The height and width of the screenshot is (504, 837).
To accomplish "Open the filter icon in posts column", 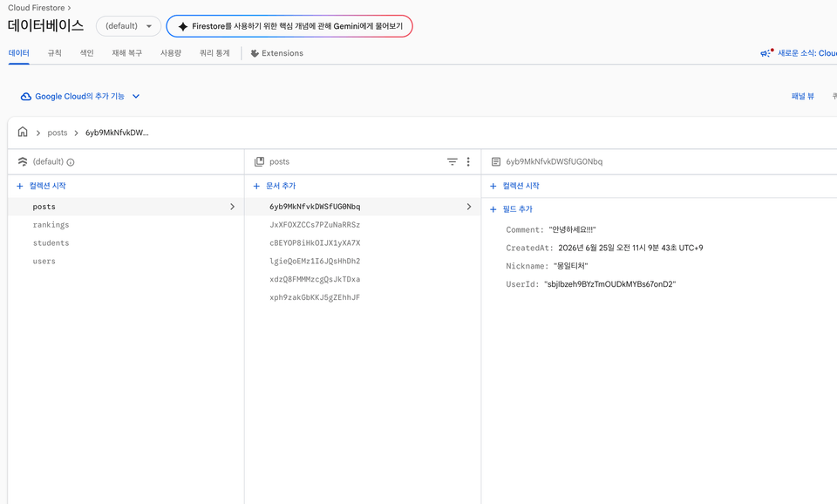I will click(x=453, y=162).
